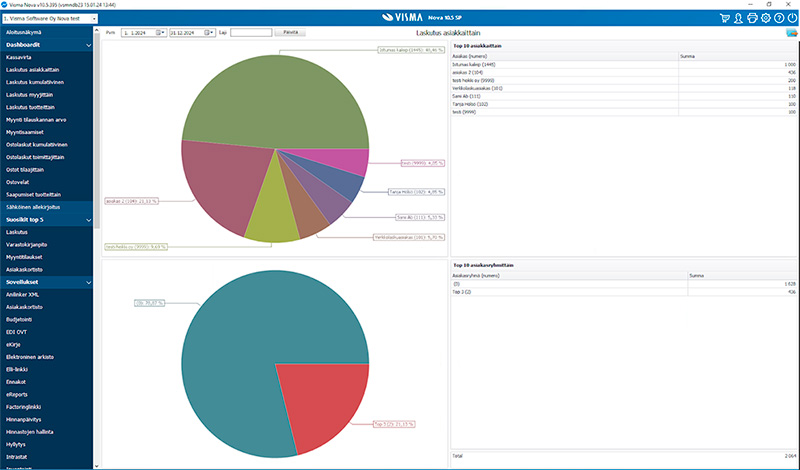Open Myynti tilauskannan arvo
Image resolution: width=800 pixels, height=470 pixels.
[36, 120]
